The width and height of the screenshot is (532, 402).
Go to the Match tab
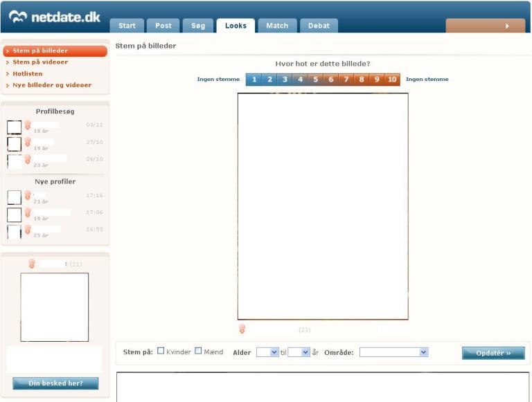click(277, 26)
